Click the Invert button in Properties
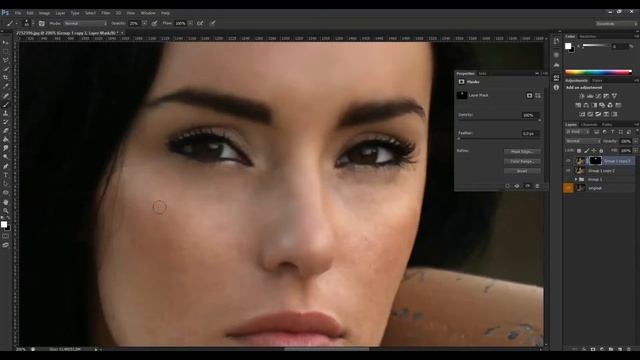 click(x=522, y=171)
